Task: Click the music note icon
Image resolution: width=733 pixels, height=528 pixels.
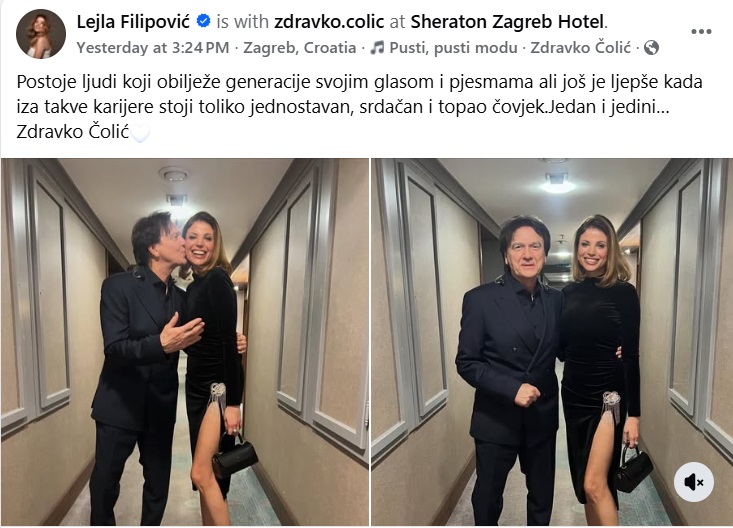Action: pyautogui.click(x=377, y=48)
